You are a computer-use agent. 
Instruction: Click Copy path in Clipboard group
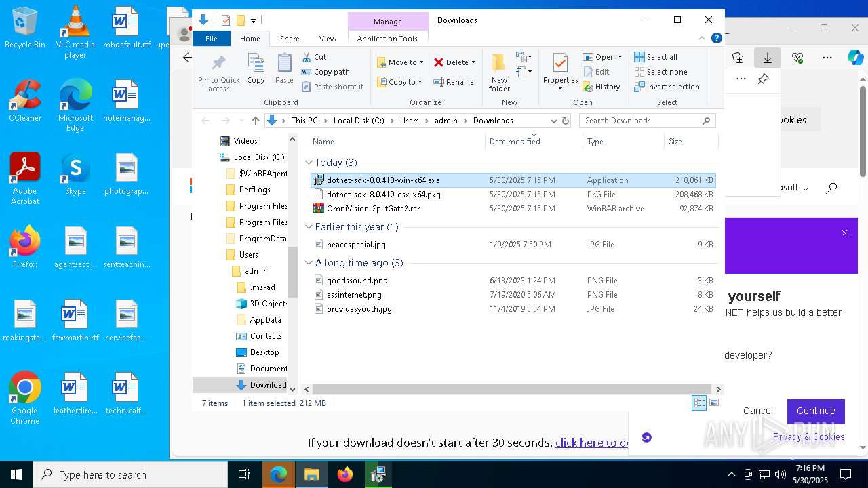(325, 72)
